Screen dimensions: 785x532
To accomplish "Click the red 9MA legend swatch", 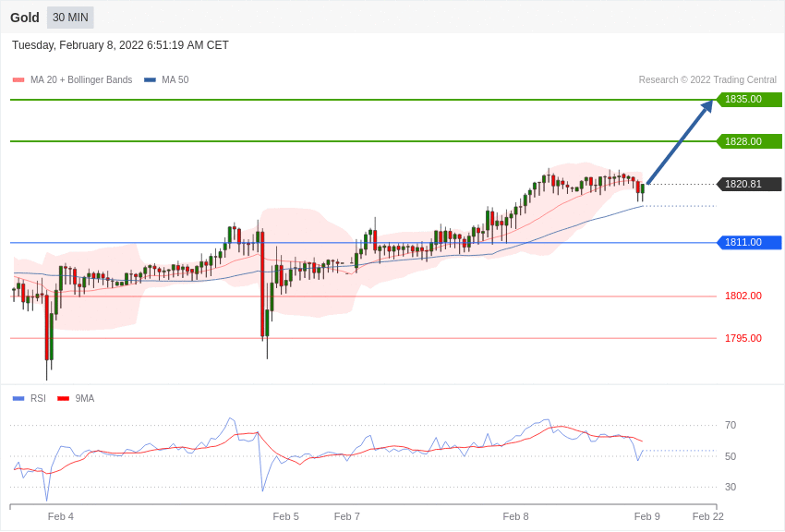I will [64, 398].
